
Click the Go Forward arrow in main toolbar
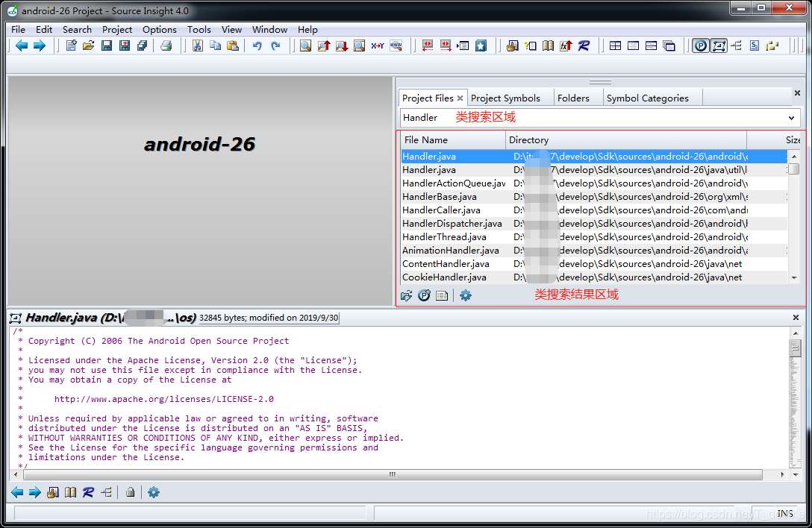pyautogui.click(x=40, y=46)
